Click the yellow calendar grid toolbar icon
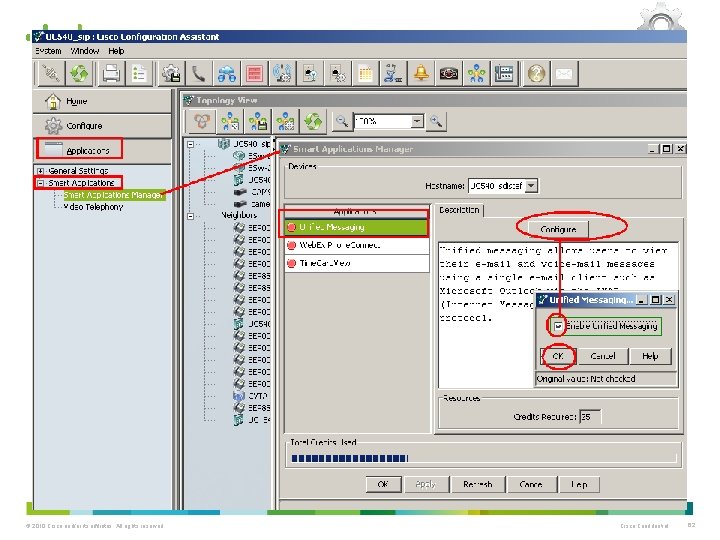Screen dimensions: 720x540 coord(366,73)
